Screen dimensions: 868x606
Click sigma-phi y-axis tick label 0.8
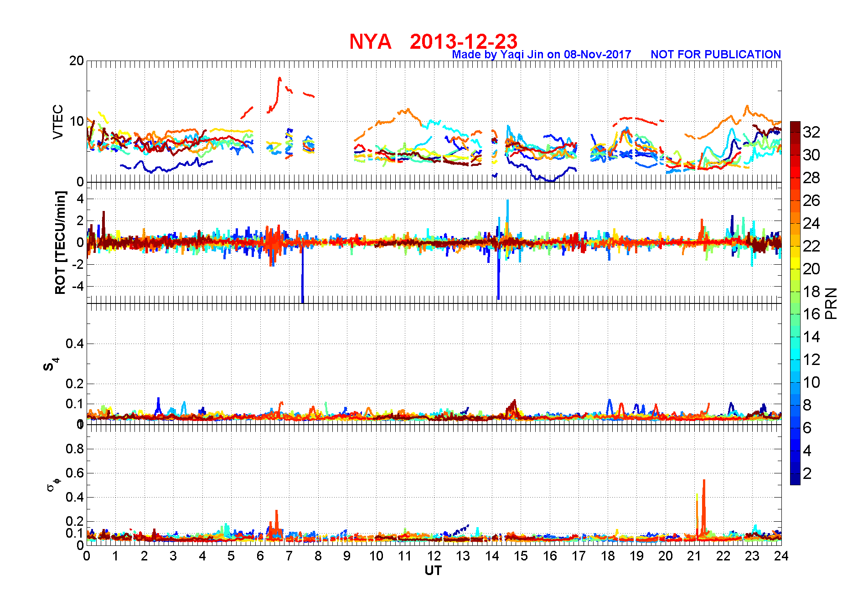pyautogui.click(x=75, y=449)
